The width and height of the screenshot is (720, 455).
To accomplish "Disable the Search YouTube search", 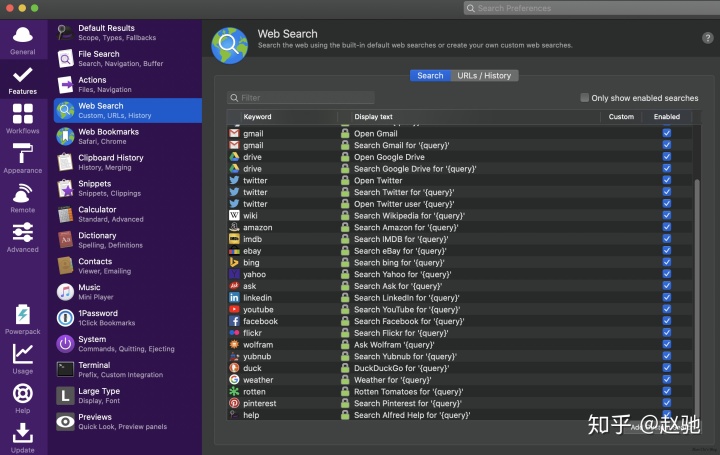I will [667, 309].
